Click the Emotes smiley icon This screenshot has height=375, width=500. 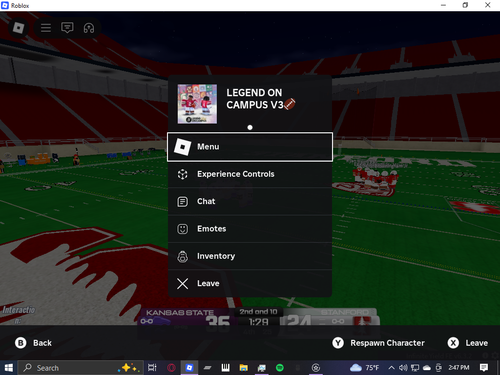[182, 229]
